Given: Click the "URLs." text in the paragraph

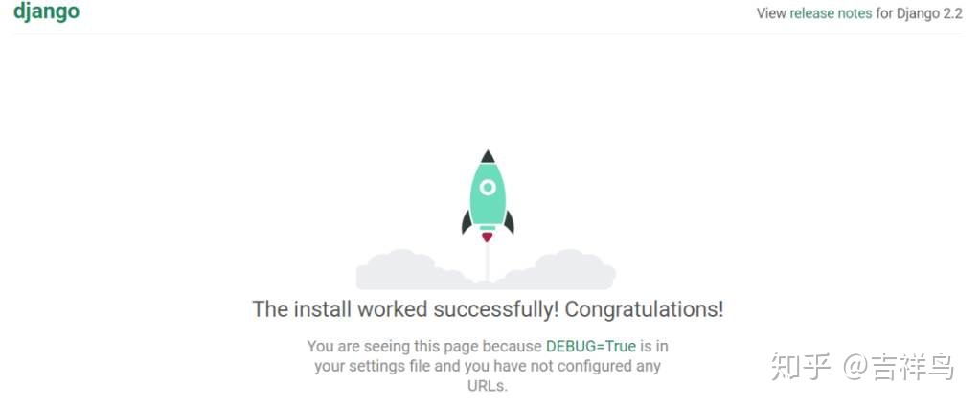Looking at the screenshot, I should 488,386.
